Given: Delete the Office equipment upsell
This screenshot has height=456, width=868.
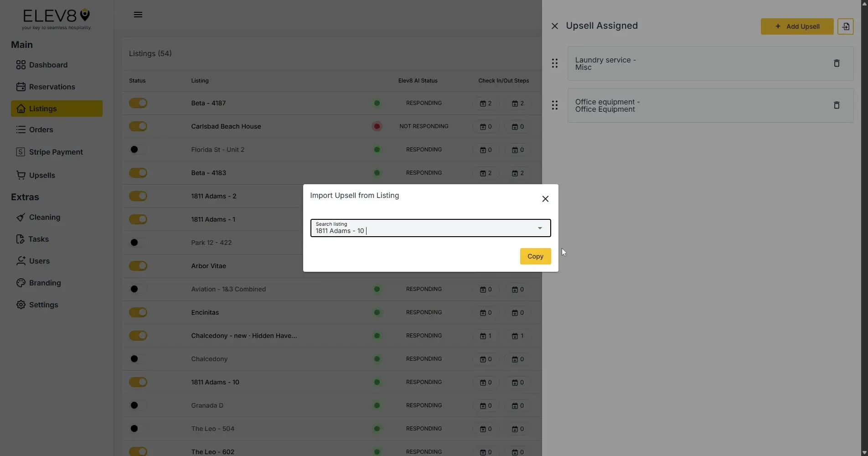Looking at the screenshot, I should 836,105.
